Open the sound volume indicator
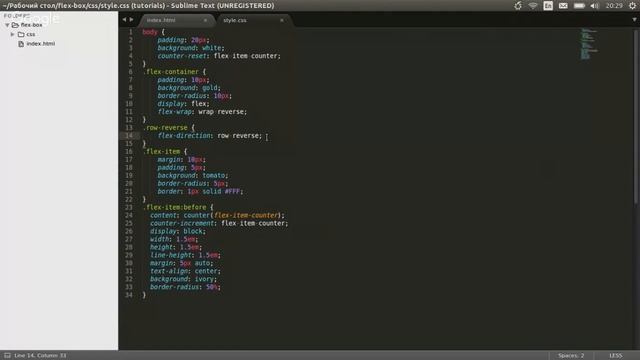 click(595, 6)
